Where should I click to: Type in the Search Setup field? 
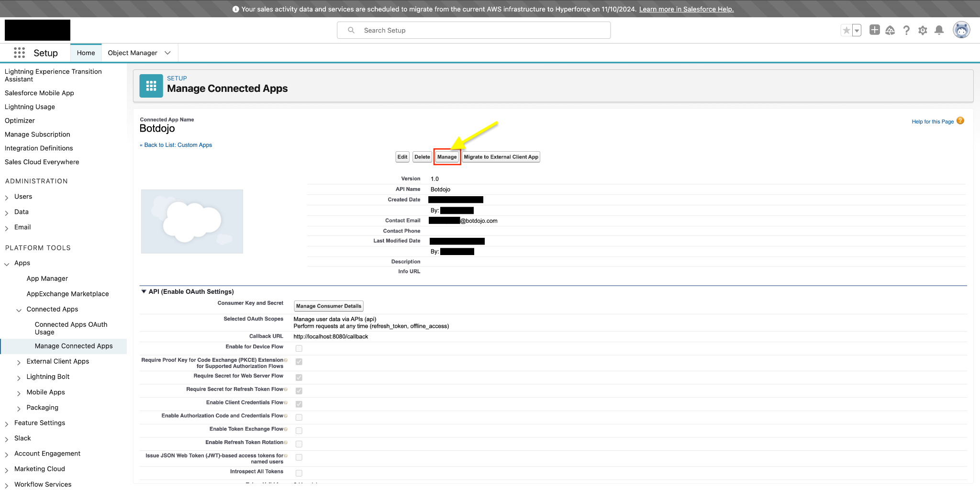474,30
